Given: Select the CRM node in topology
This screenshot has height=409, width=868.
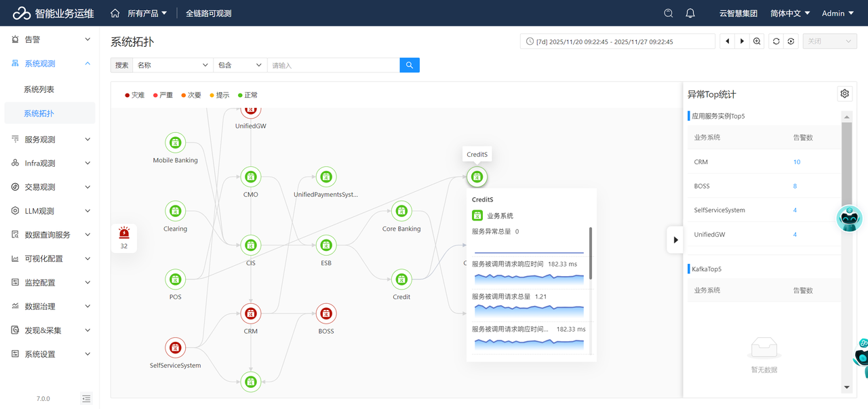Looking at the screenshot, I should pos(251,313).
